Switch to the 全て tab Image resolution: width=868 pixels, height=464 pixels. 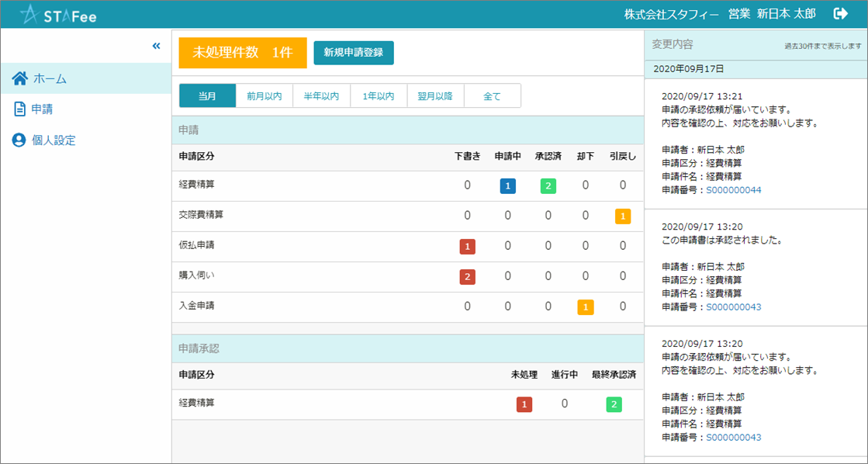click(492, 96)
